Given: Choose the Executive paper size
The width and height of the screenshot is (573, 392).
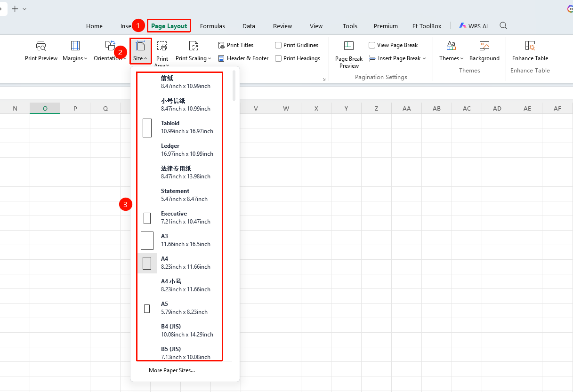Looking at the screenshot, I should [x=180, y=217].
